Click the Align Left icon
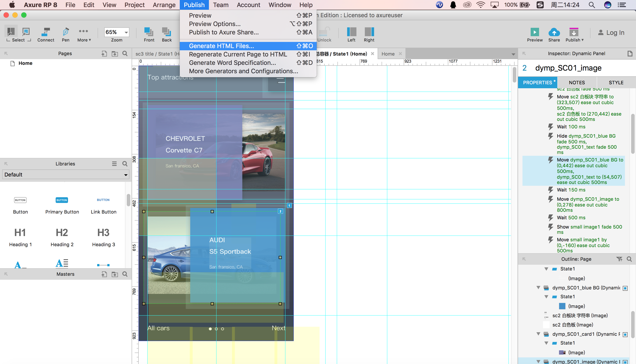 (351, 32)
